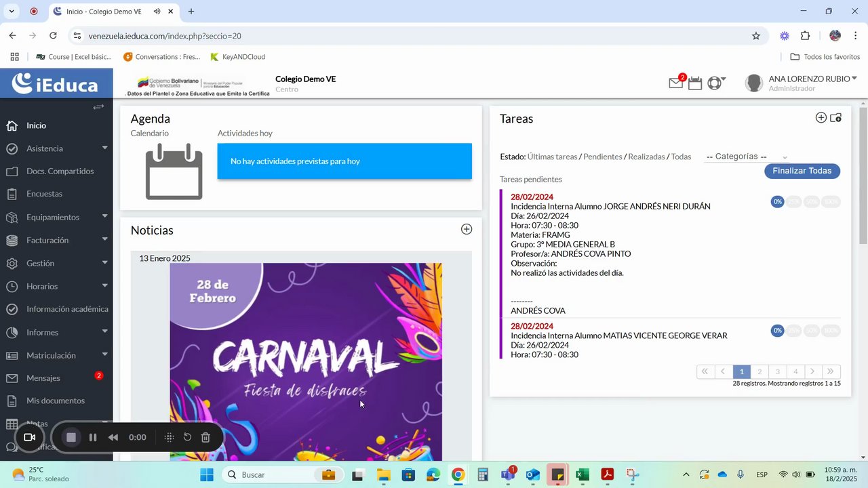Click the Docs. Compartidos folder icon
The image size is (868, 488).
(12, 171)
